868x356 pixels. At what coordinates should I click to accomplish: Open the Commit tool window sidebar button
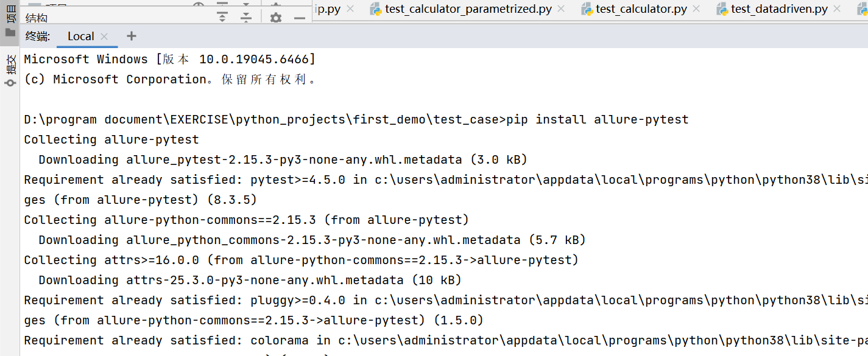click(x=10, y=64)
